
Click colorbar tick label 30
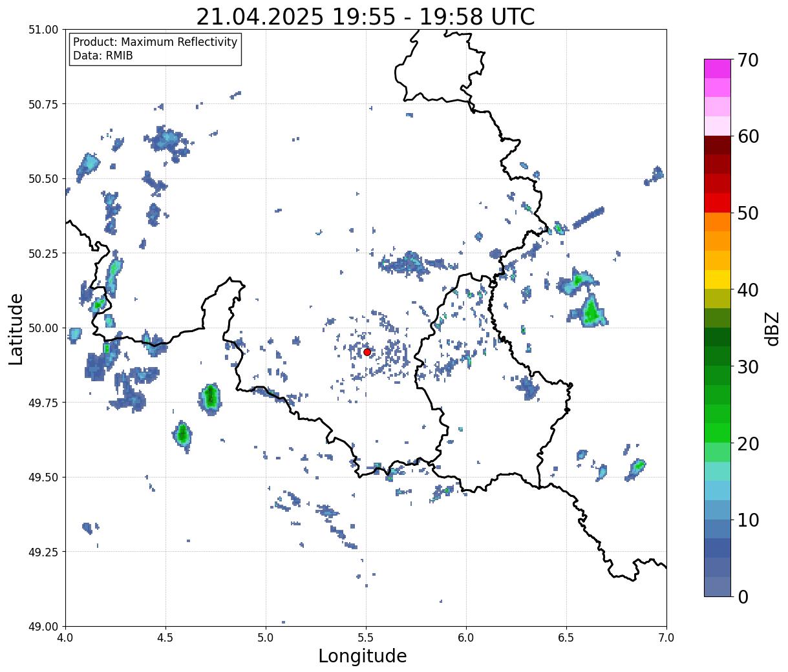click(748, 367)
